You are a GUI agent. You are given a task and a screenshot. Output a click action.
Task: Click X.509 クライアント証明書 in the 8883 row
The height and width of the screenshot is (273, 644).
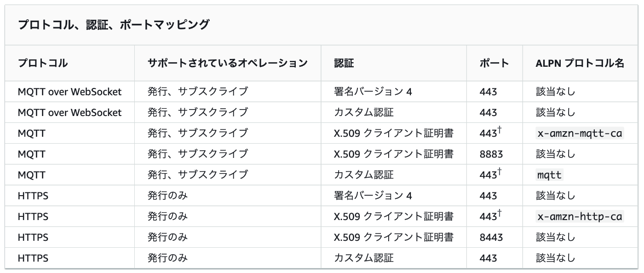394,154
